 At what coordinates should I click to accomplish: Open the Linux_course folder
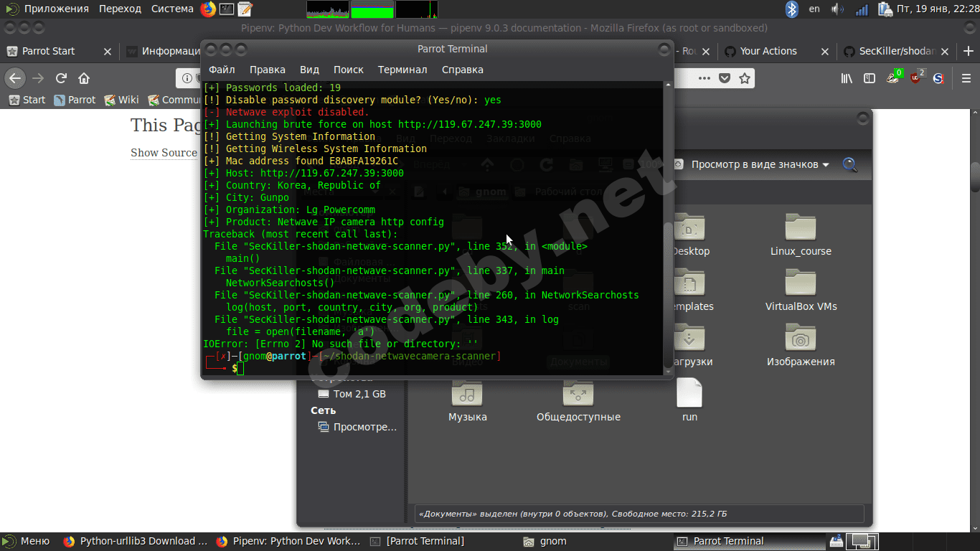(x=801, y=234)
